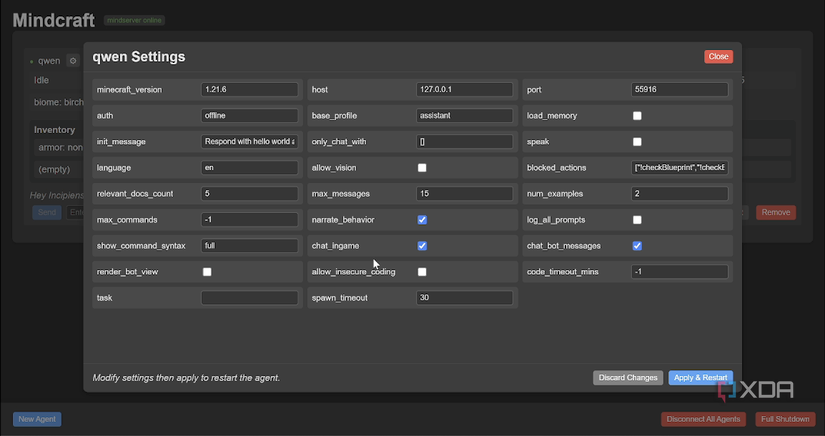Uncheck the narrate_behavior checkbox
This screenshot has height=436, width=825.
click(x=422, y=220)
